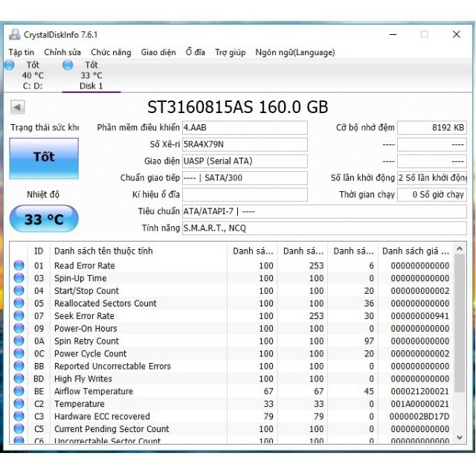Viewport: 476px width, 476px height.
Task: Click the blue status orb for Read Error Rate
Action: 19,266
